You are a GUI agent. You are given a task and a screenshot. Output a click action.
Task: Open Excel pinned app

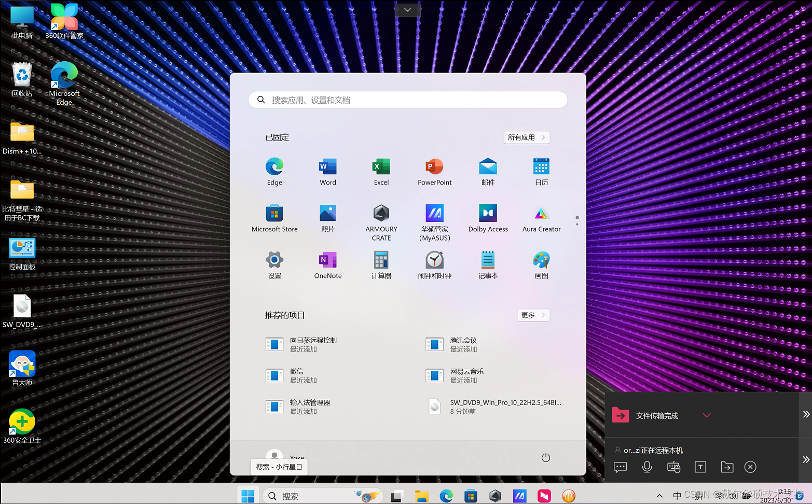pyautogui.click(x=381, y=172)
